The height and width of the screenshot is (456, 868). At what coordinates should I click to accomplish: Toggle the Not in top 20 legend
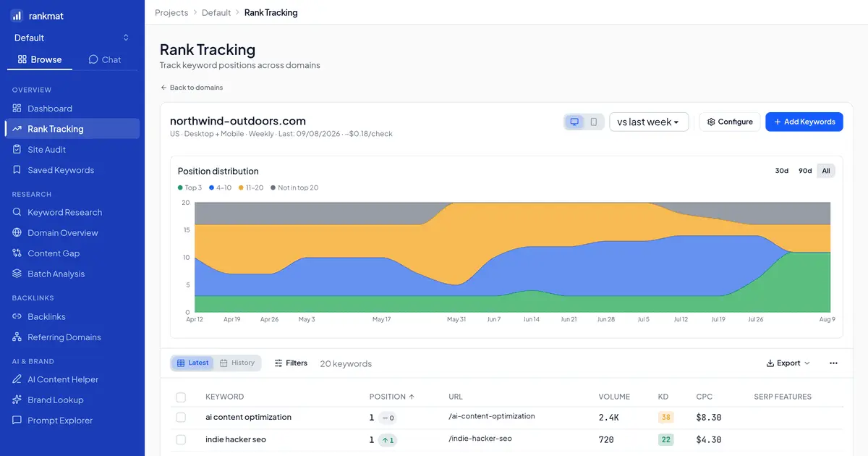tap(294, 187)
